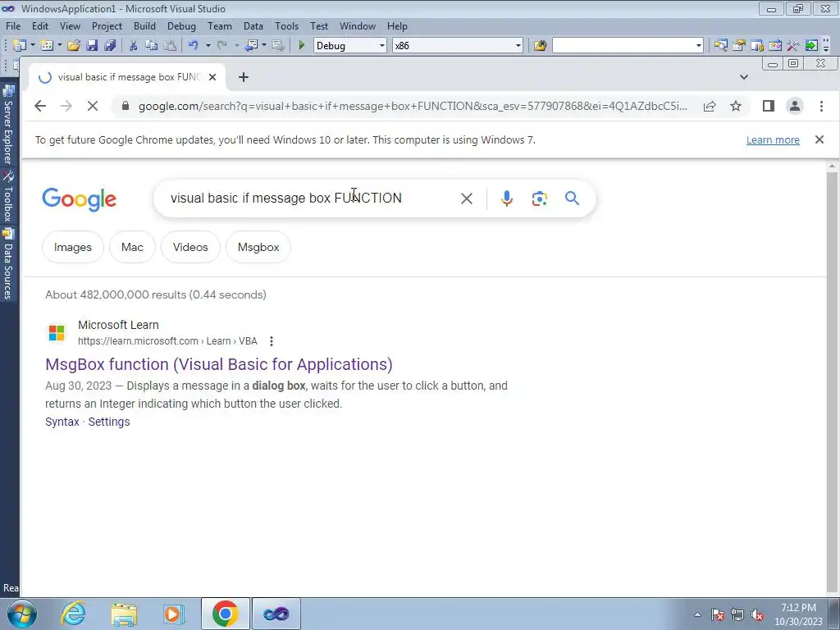Search by voice microphone icon

[507, 199]
